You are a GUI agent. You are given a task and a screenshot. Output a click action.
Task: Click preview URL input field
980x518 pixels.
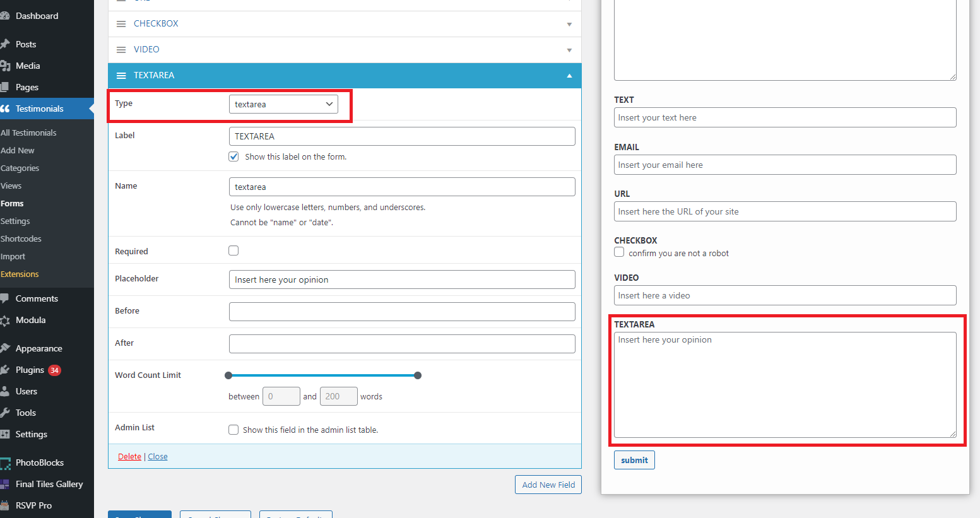tap(785, 211)
